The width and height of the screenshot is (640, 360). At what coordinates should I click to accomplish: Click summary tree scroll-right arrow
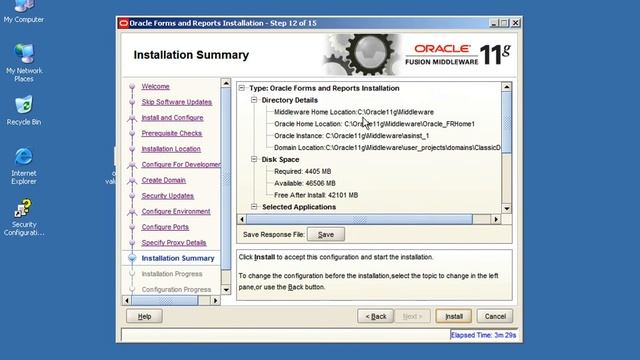pyautogui.click(x=496, y=220)
